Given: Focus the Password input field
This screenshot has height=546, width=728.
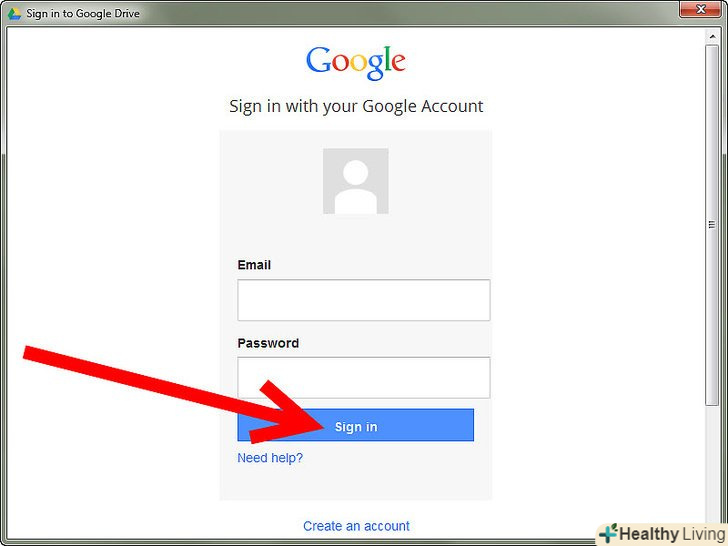Looking at the screenshot, I should pos(364,377).
